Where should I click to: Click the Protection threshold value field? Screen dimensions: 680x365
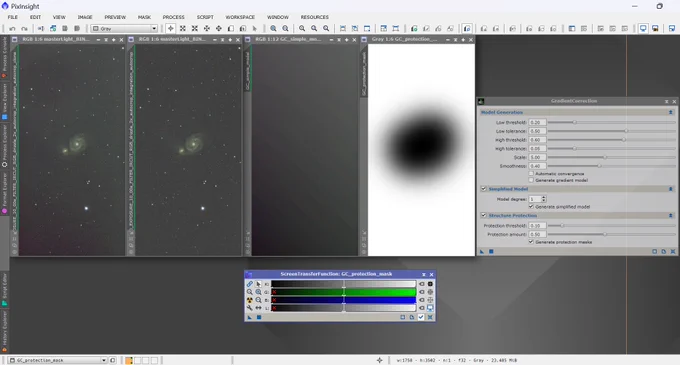click(x=537, y=225)
